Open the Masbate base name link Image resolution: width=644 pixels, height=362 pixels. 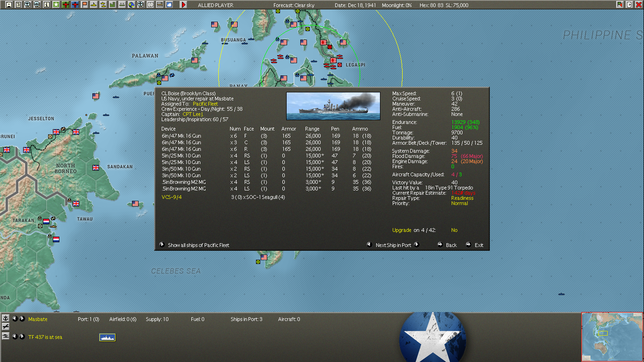coord(38,319)
